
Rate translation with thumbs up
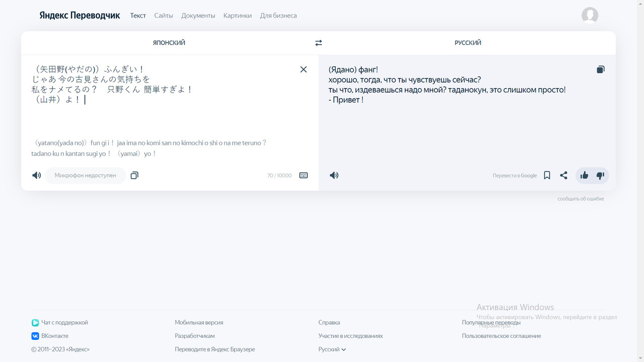click(584, 175)
